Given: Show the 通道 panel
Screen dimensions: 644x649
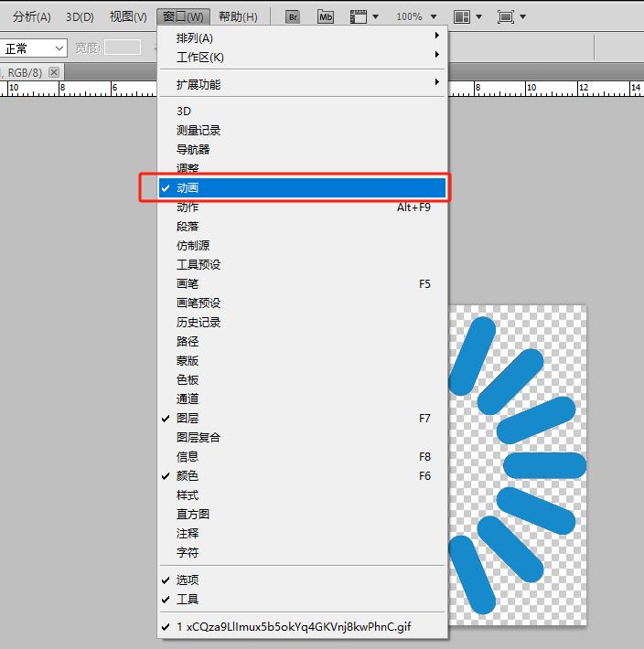Looking at the screenshot, I should (302, 399).
